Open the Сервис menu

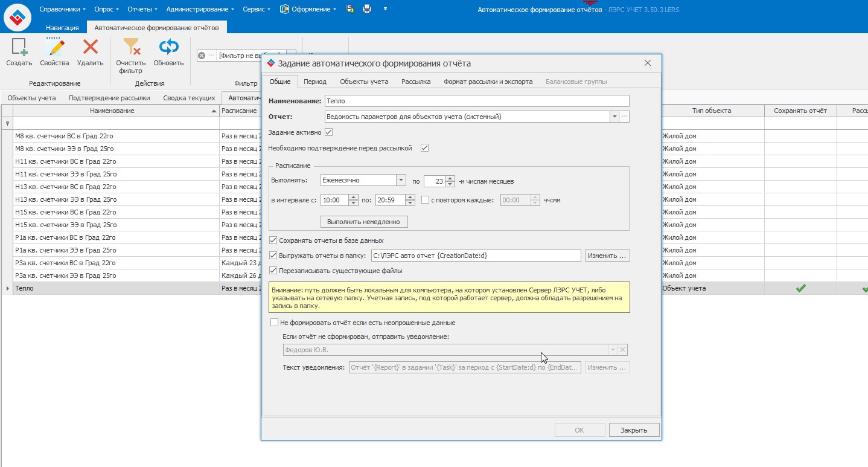tap(257, 9)
